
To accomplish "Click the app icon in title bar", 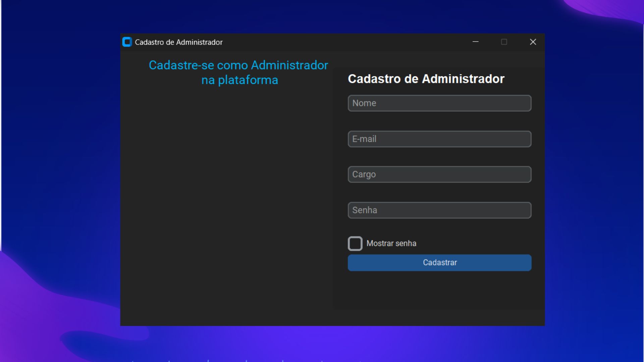I will [127, 42].
